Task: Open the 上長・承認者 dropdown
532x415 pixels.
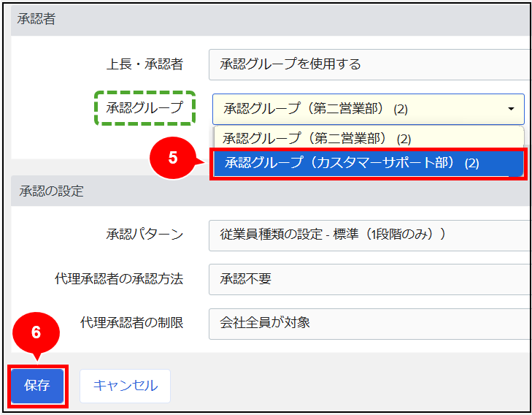Action: (369, 64)
